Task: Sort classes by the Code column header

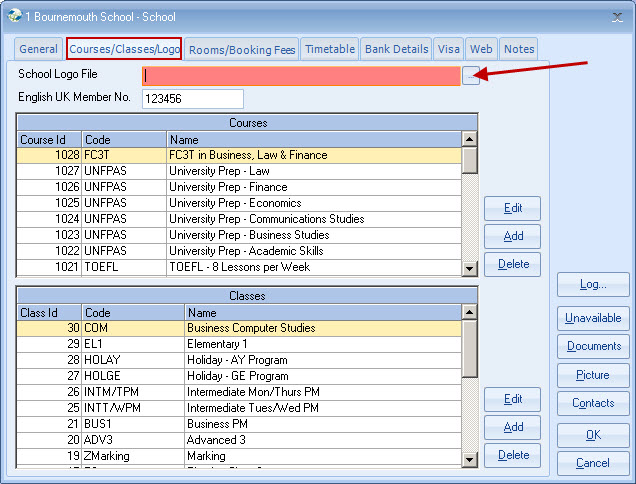Action: pos(132,313)
